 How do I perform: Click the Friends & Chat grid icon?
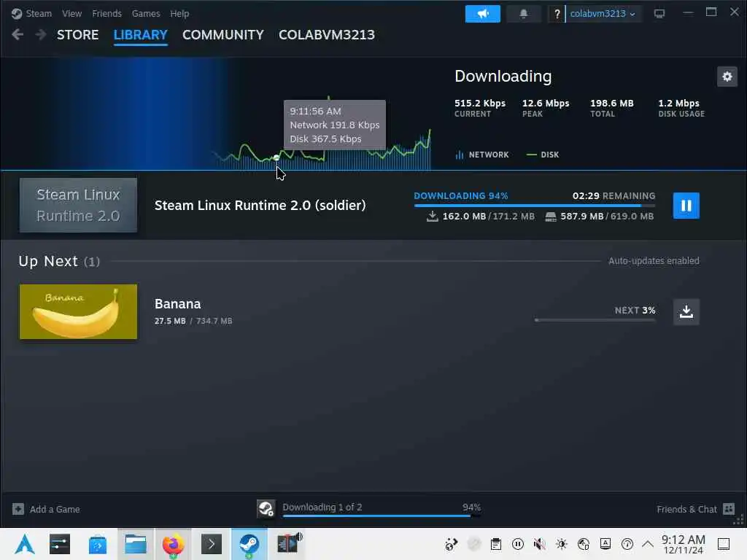729,509
